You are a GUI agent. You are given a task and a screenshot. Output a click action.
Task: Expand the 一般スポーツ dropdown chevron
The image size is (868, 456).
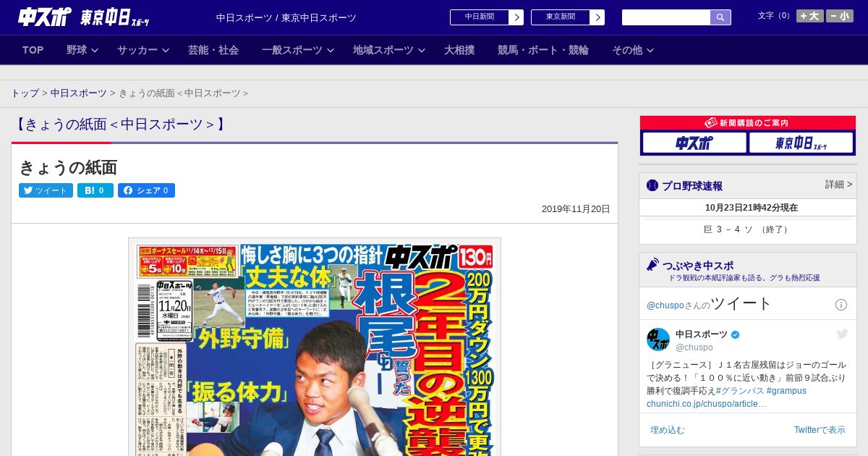point(331,50)
